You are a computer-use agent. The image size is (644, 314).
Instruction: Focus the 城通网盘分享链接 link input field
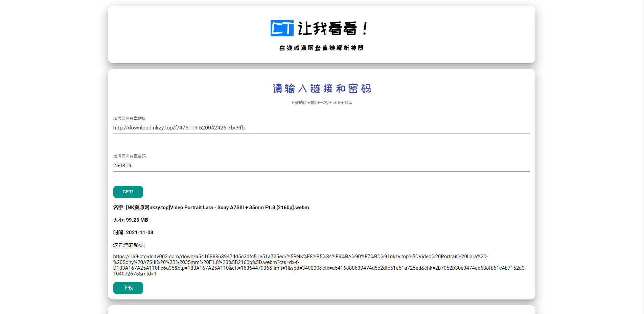(x=321, y=128)
